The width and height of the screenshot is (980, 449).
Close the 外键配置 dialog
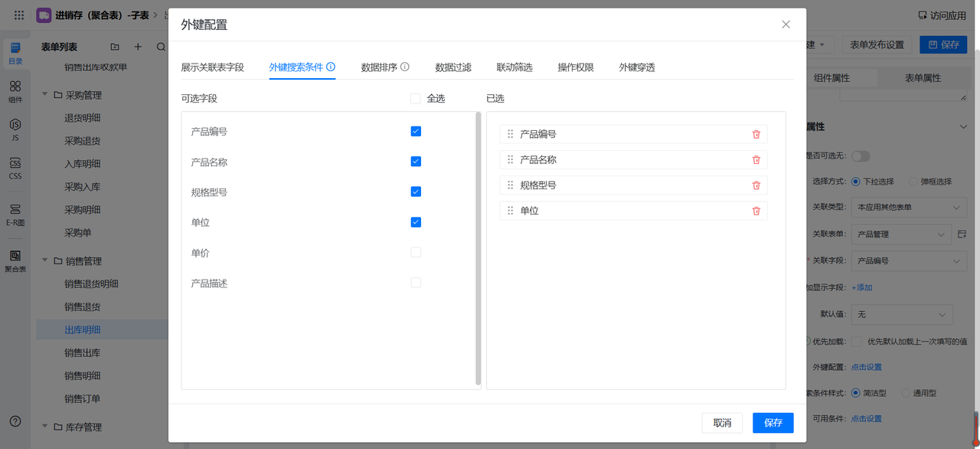pyautogui.click(x=786, y=25)
